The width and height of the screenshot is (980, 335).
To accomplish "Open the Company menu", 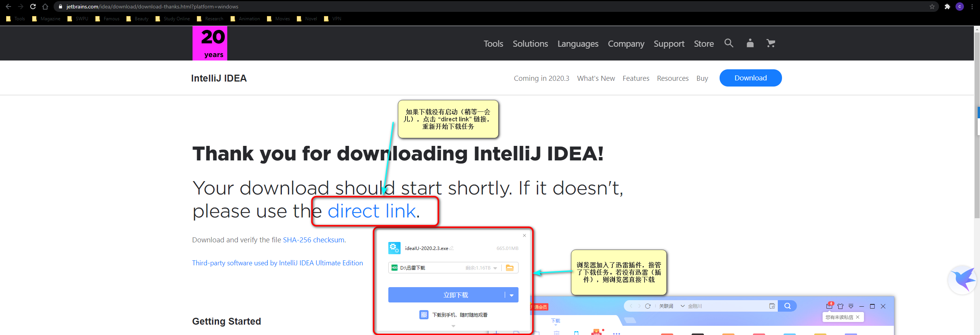I will click(626, 44).
